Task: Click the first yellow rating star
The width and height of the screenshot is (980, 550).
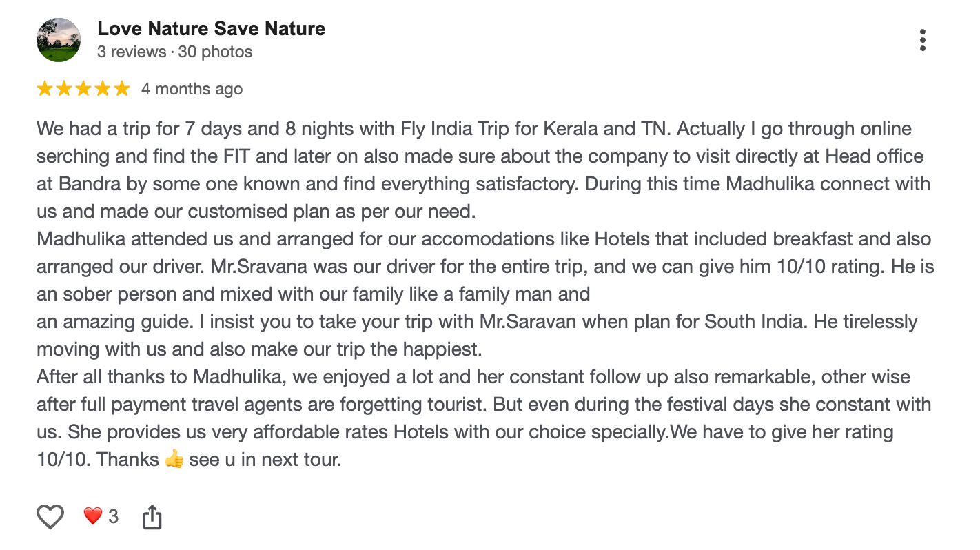Action: (45, 88)
